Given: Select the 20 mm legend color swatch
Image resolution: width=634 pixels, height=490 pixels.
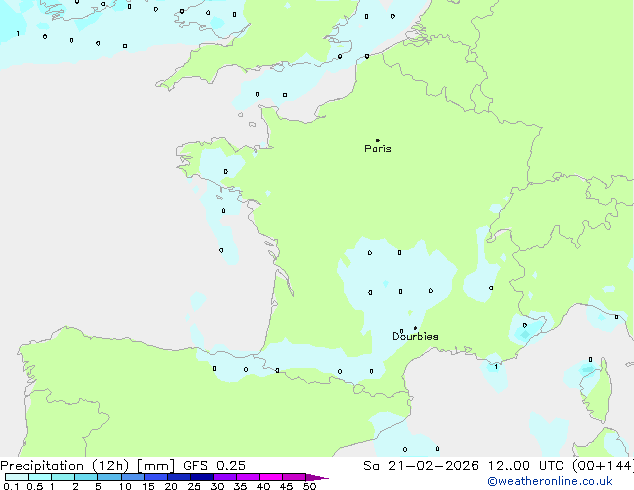Looking at the screenshot, I should coord(179,477).
